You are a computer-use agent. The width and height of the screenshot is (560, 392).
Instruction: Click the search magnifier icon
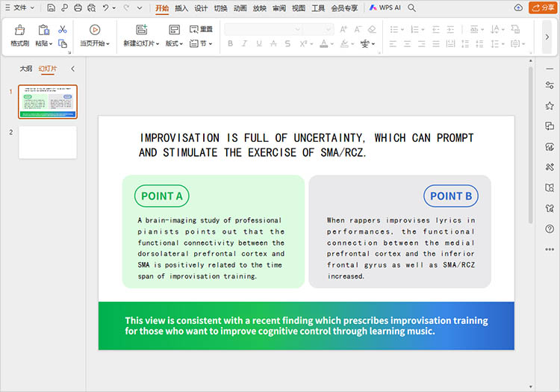pos(411,8)
